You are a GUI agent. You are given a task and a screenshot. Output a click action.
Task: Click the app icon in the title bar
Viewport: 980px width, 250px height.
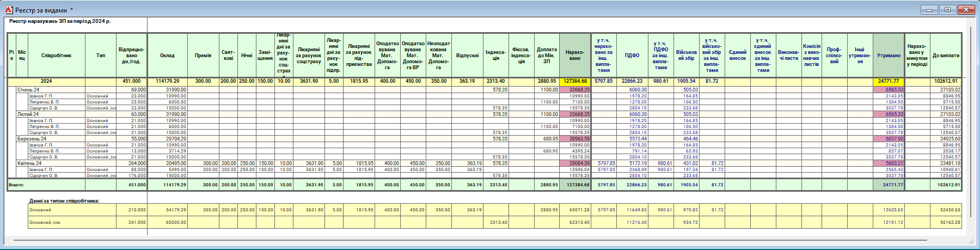[x=9, y=10]
